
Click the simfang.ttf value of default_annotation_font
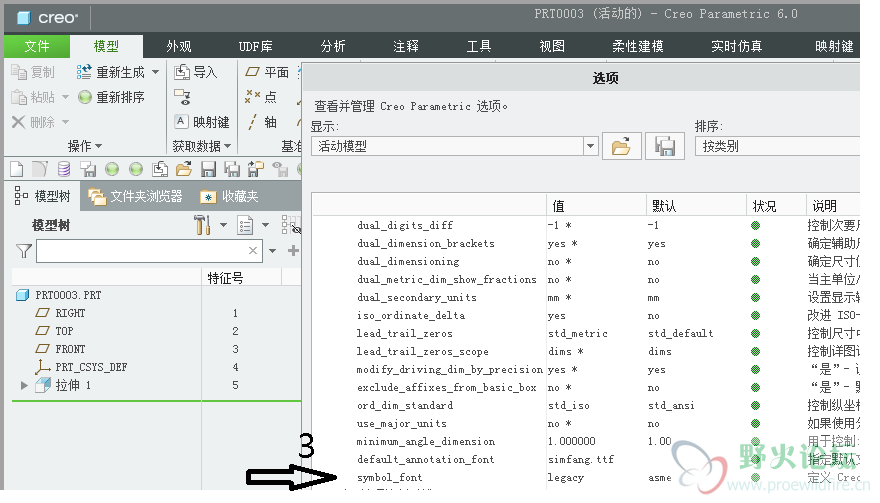click(x=581, y=459)
